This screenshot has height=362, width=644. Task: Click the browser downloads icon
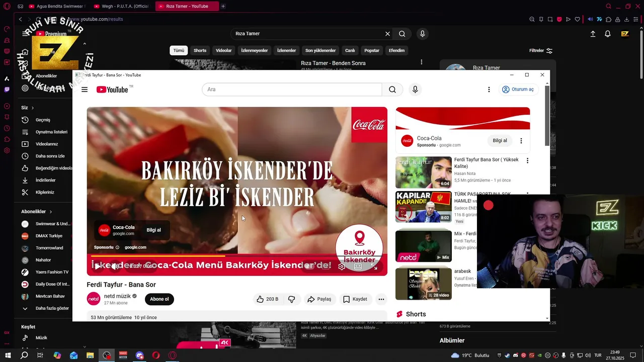click(x=627, y=19)
